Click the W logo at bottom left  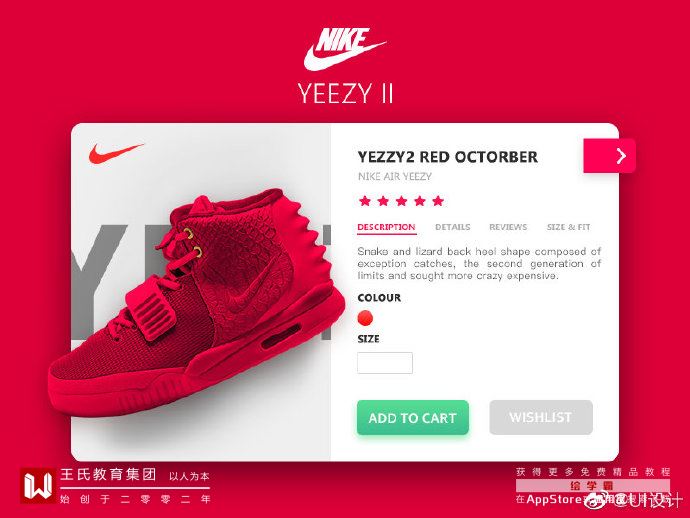[x=38, y=486]
